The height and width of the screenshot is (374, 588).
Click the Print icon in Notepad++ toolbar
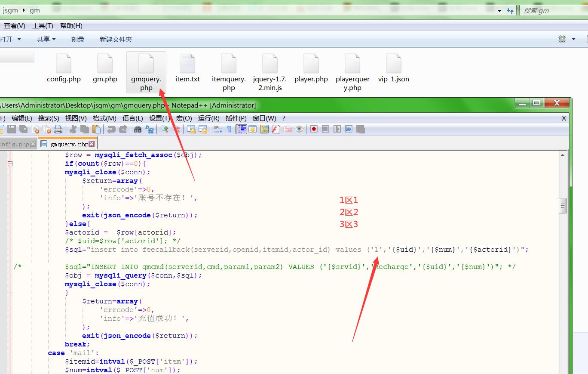click(58, 129)
